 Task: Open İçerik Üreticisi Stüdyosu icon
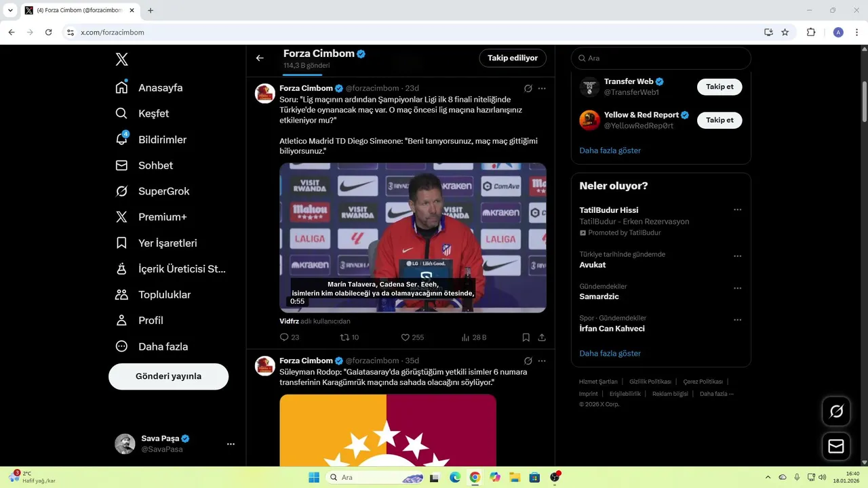pos(121,268)
